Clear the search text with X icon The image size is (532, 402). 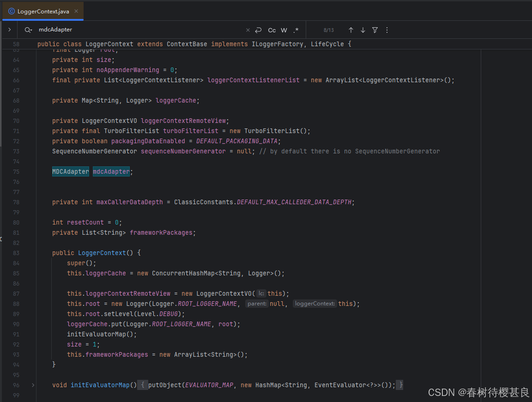click(248, 30)
